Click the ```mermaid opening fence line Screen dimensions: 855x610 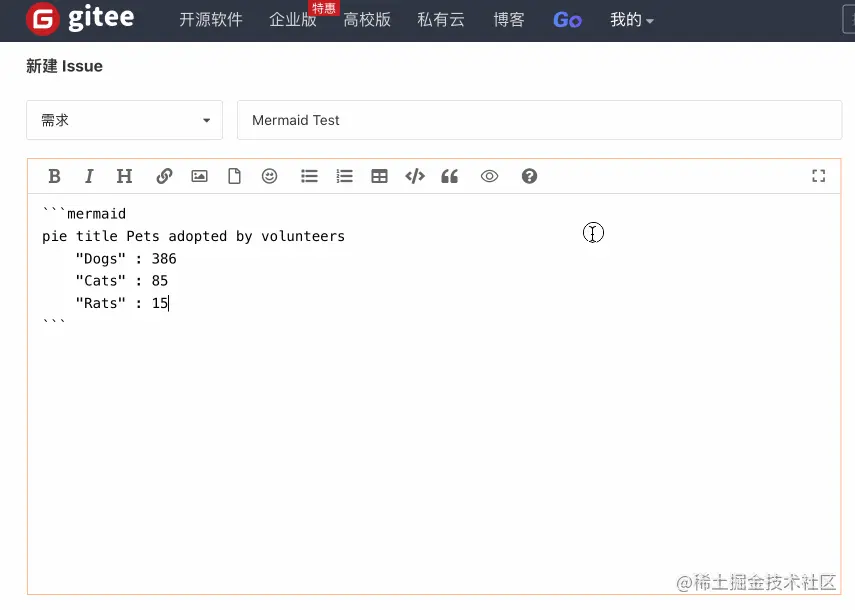tap(84, 214)
